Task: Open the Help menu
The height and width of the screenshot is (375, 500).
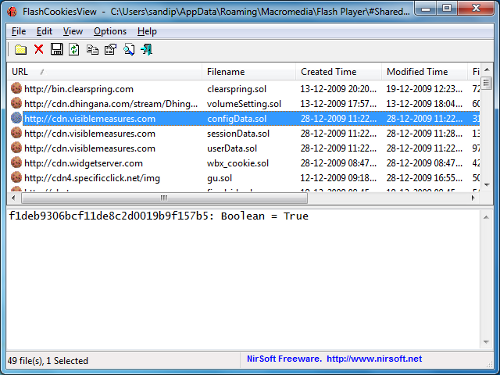Action: click(x=147, y=31)
